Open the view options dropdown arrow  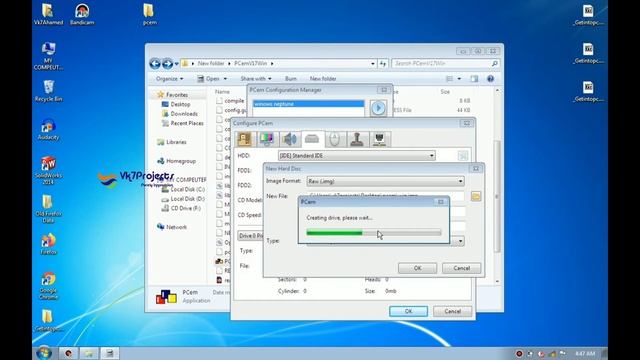coord(459,79)
